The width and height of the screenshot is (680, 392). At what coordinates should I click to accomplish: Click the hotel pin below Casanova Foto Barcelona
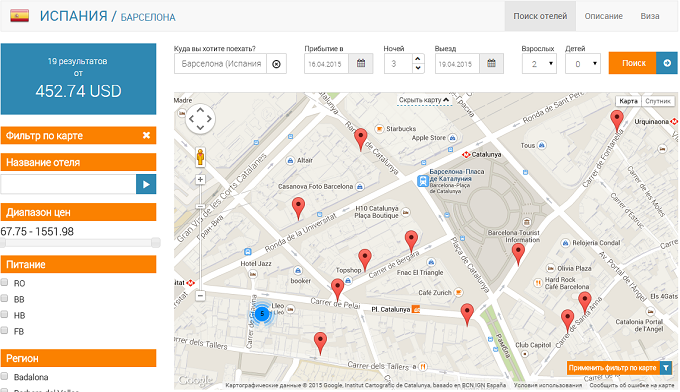[x=298, y=208]
